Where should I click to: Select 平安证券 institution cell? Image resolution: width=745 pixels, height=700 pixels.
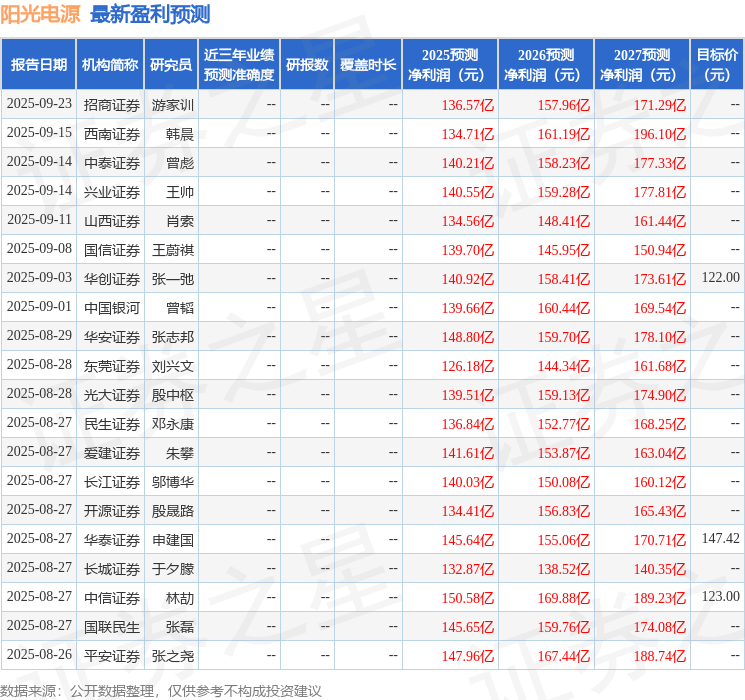click(112, 656)
